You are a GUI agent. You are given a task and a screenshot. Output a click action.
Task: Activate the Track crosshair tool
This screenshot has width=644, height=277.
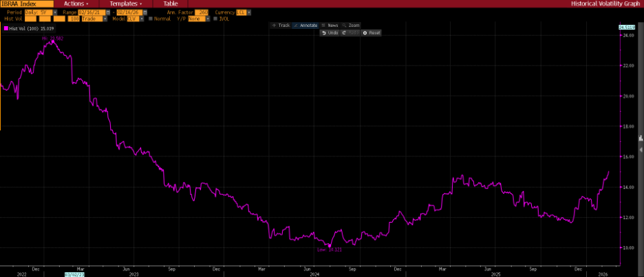281,25
